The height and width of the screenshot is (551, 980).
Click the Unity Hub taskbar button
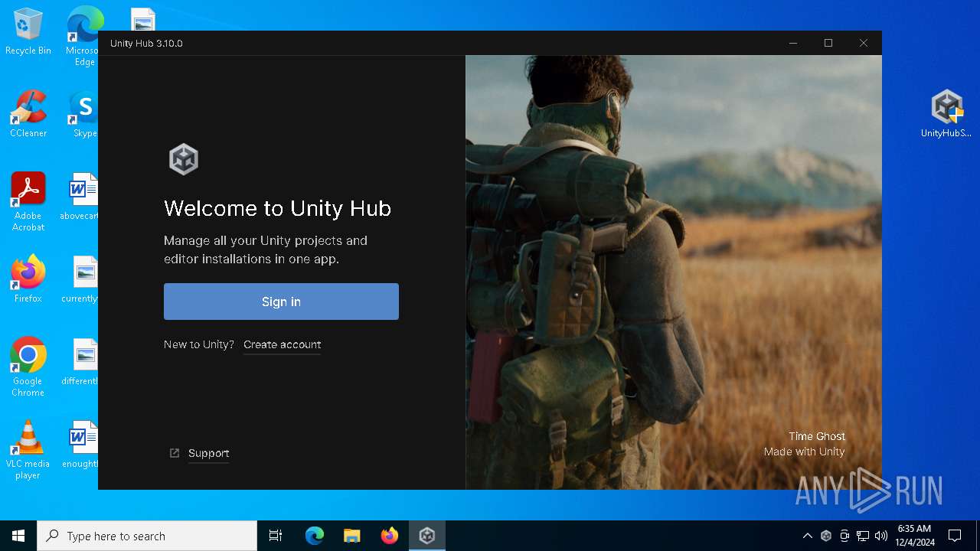(427, 536)
